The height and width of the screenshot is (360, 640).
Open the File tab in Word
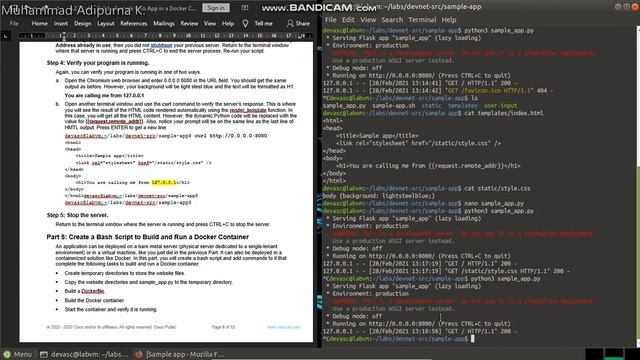[x=14, y=24]
